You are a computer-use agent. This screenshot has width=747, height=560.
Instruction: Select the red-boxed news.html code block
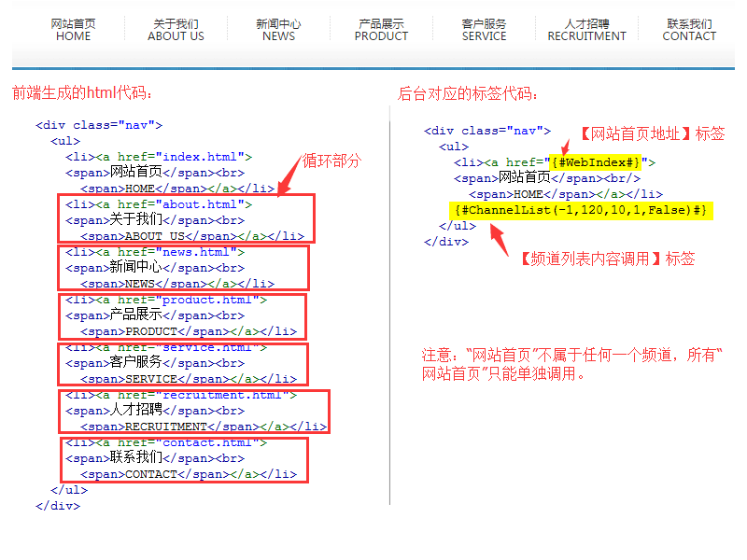tap(184, 268)
